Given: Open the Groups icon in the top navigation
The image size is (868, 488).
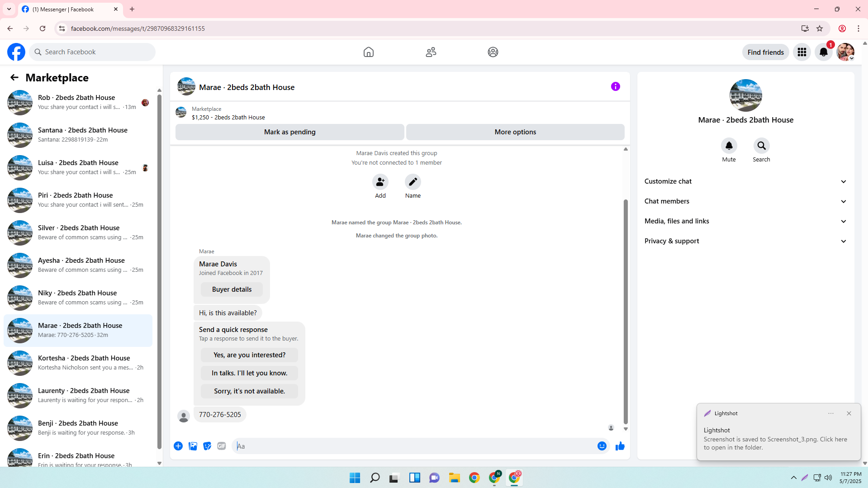Looking at the screenshot, I should (x=493, y=52).
